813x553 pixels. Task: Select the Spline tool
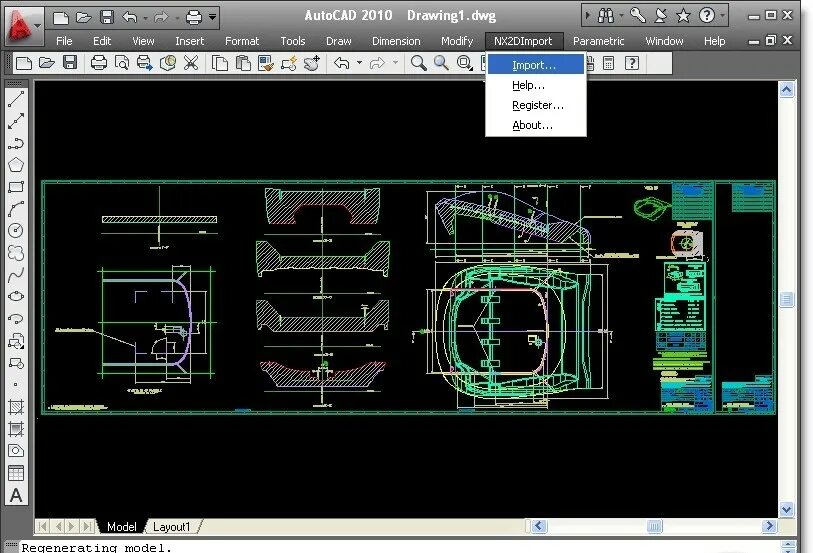click(x=16, y=275)
